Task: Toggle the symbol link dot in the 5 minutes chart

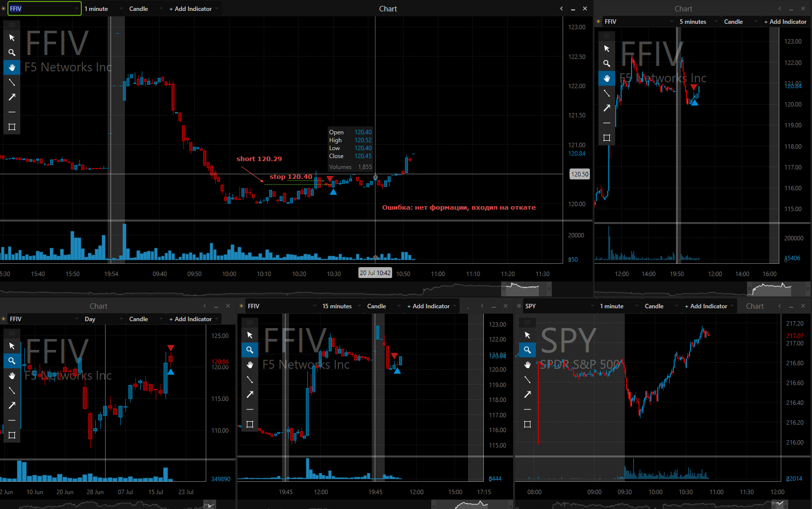Action: [x=598, y=22]
